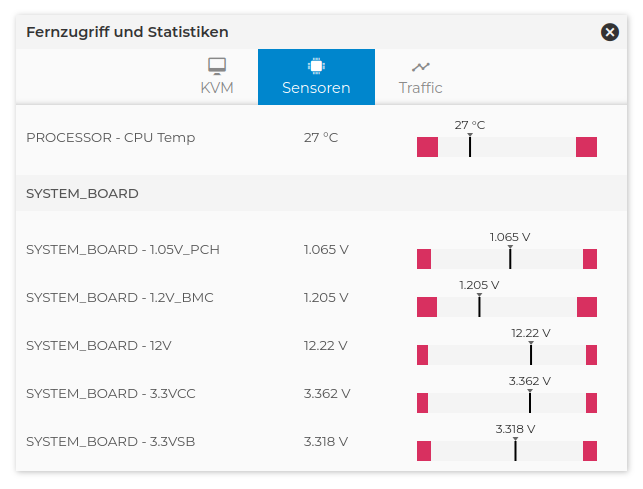Close the Fernzugriff und Statistiken dialog
This screenshot has width=643, height=489.
pos(610,32)
